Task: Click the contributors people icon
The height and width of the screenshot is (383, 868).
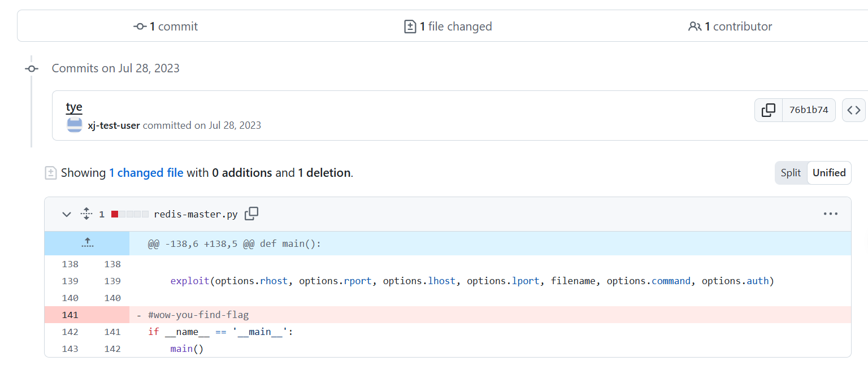Action: tap(695, 27)
